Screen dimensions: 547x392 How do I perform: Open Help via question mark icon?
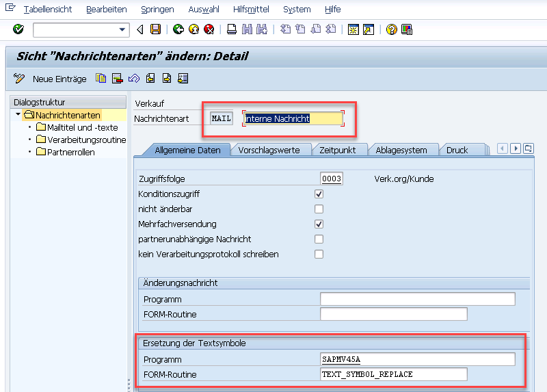[391, 29]
